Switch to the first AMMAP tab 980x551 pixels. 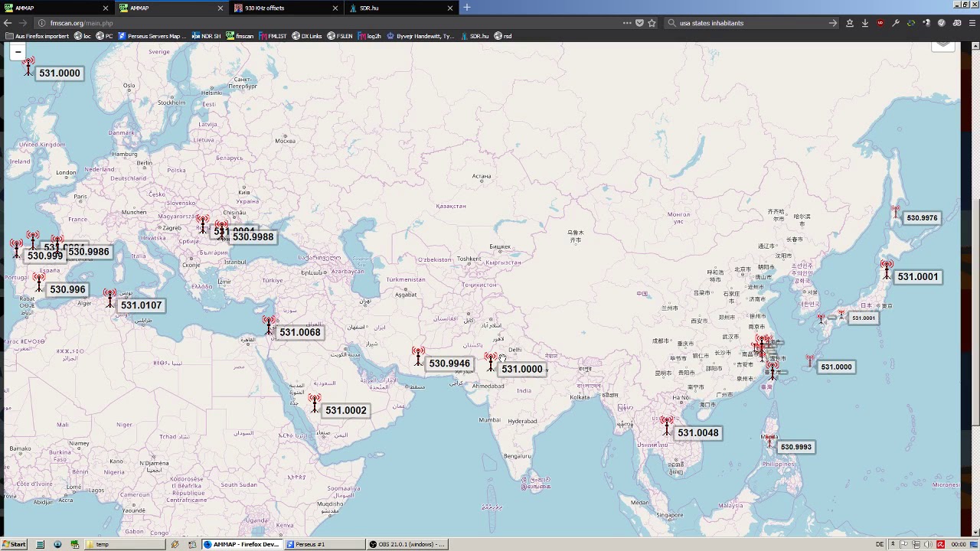[x=57, y=8]
